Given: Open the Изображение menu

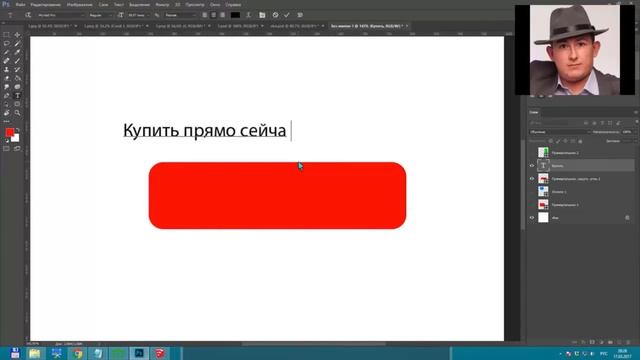Looking at the screenshot, I should tap(79, 5).
